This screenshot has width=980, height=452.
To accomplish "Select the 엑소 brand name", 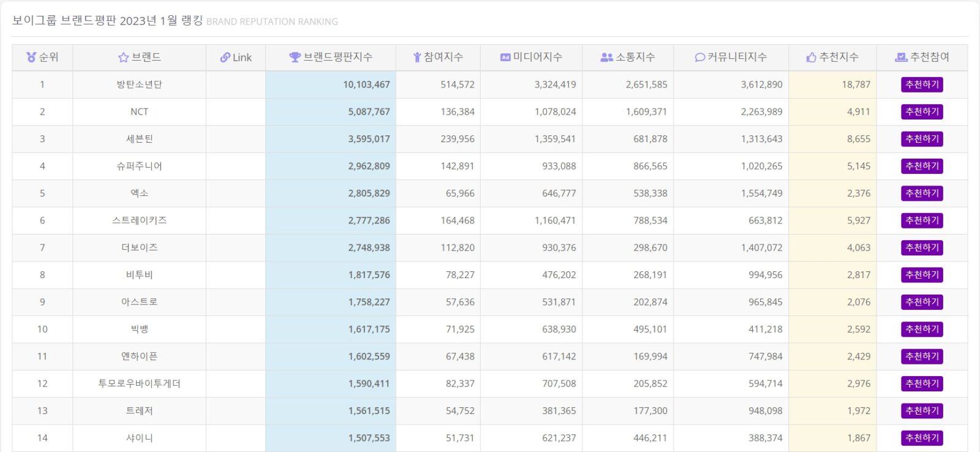I will (140, 193).
